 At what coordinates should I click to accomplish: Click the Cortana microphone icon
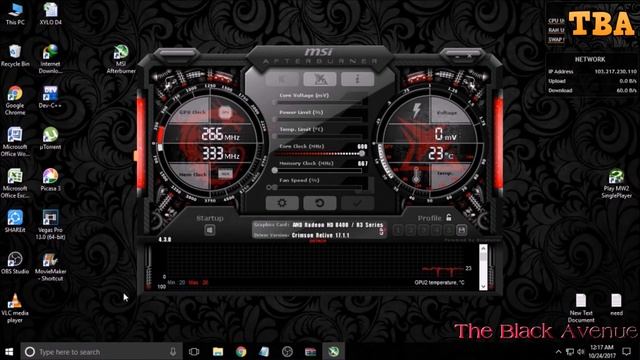(173, 351)
